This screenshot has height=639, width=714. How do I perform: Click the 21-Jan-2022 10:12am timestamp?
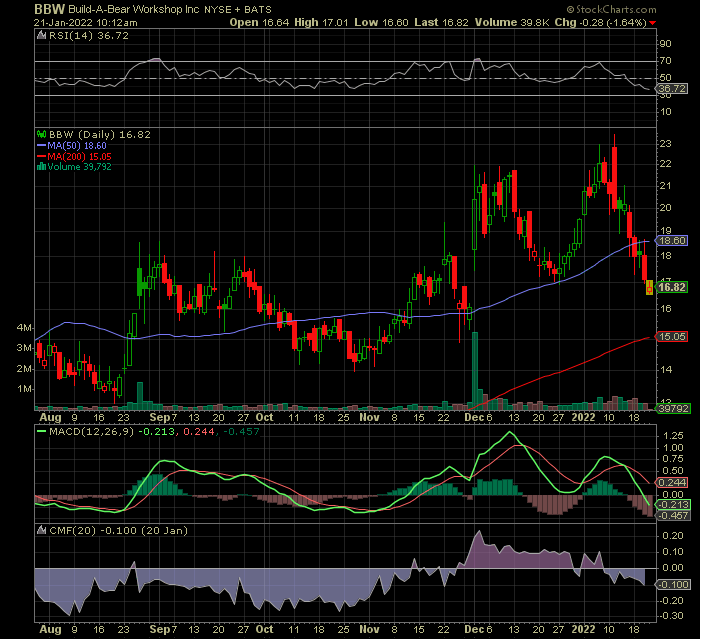pos(86,22)
